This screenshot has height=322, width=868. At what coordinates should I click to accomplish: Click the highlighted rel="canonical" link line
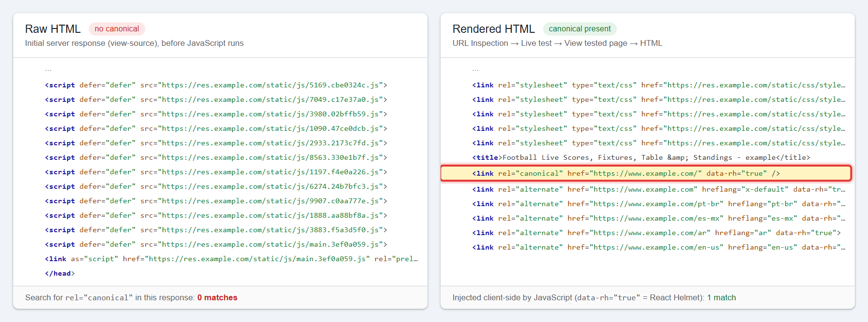pyautogui.click(x=646, y=173)
